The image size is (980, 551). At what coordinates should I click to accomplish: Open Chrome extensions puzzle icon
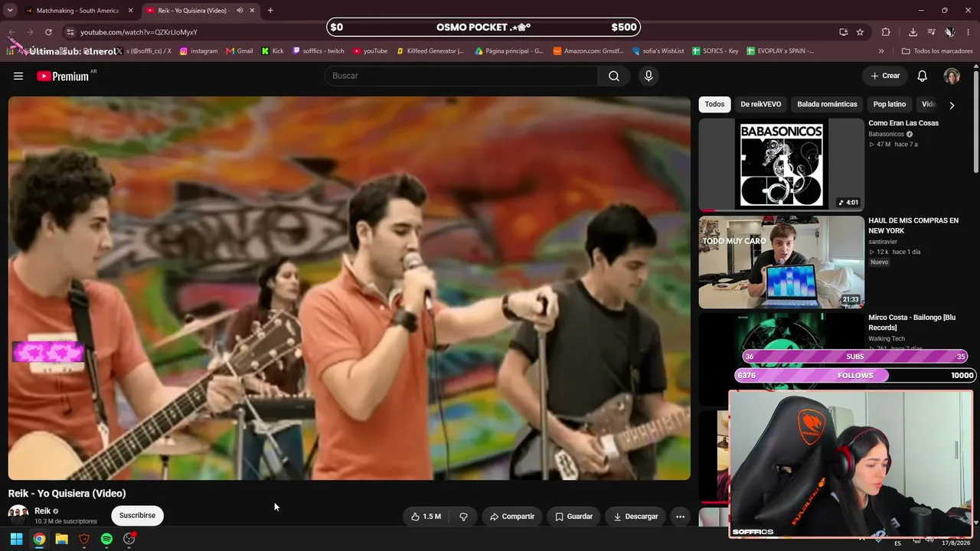pos(886,32)
